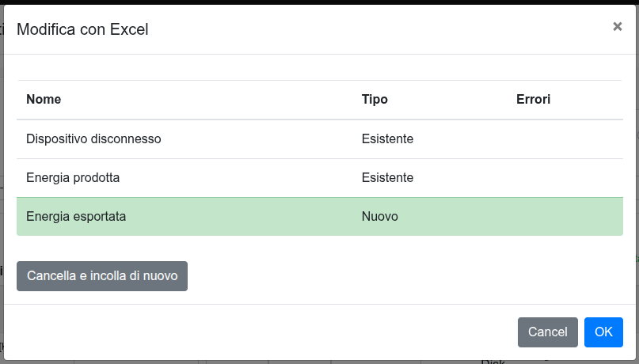Select the "Dispositivo disconnesso" name cell
This screenshot has height=364, width=639.
tap(93, 138)
